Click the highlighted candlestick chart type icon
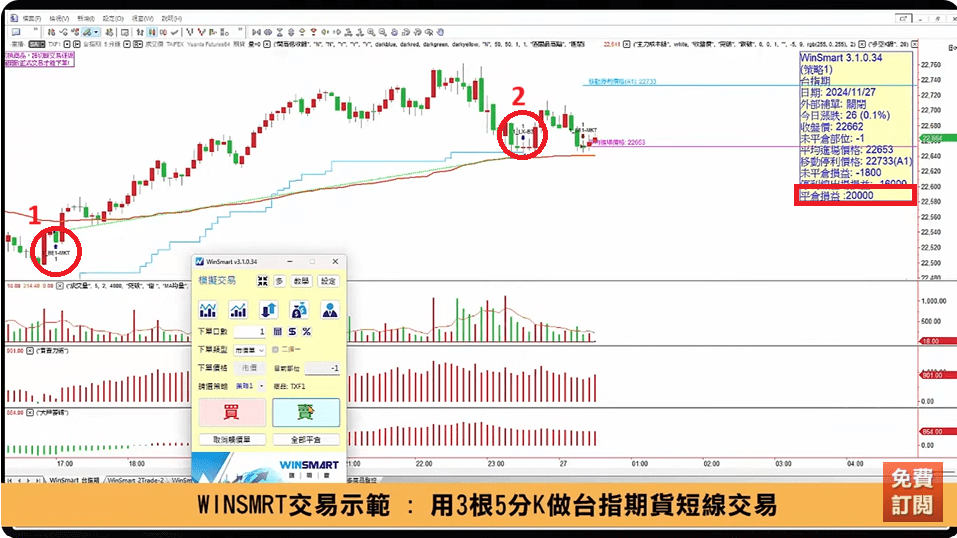The height and width of the screenshot is (538, 957). pyautogui.click(x=151, y=32)
